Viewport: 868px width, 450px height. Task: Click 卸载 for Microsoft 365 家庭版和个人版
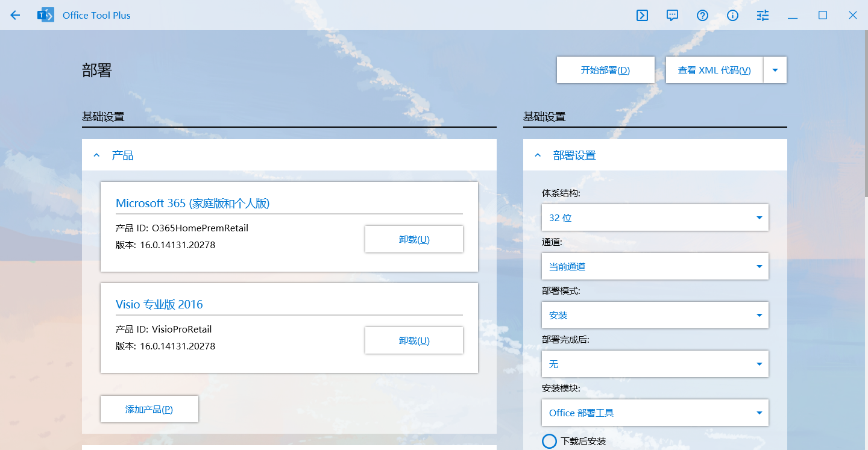(414, 239)
